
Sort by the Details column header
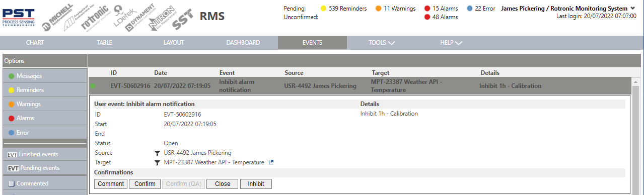[x=490, y=73]
